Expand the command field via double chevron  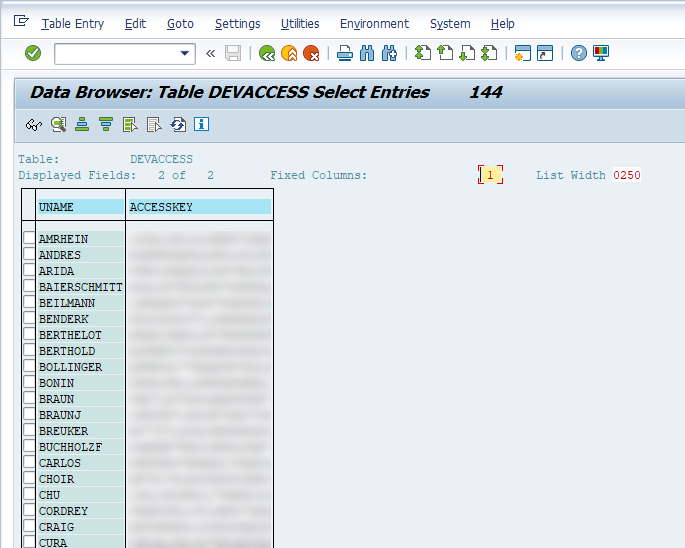tap(210, 53)
